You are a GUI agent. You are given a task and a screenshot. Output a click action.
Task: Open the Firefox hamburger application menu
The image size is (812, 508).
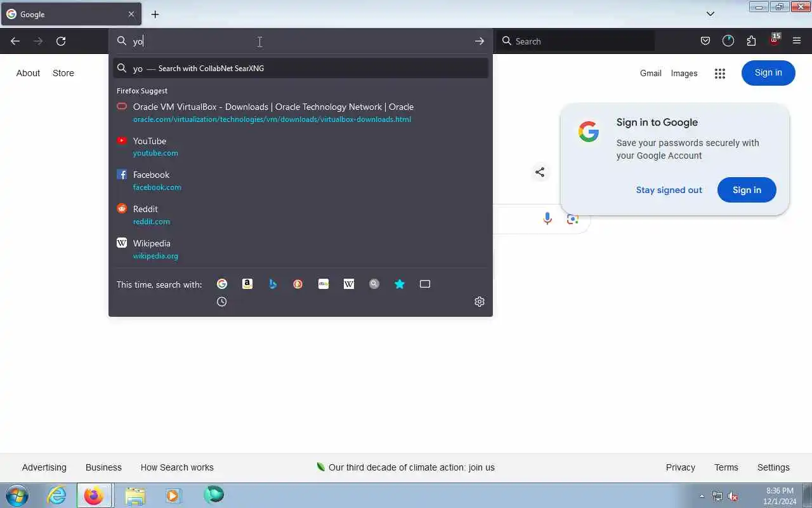797,41
